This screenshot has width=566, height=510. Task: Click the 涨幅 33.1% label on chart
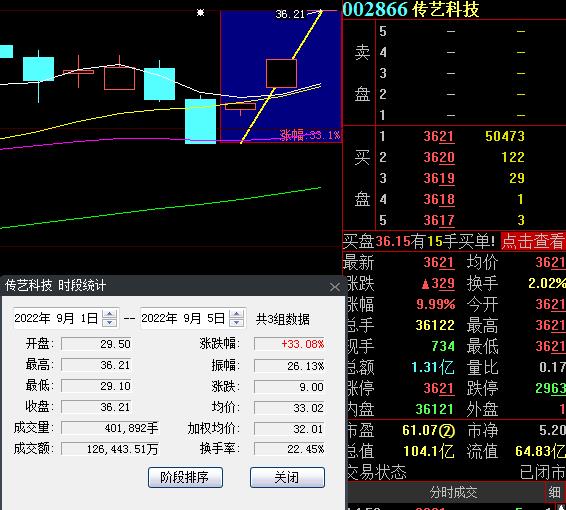pyautogui.click(x=310, y=135)
